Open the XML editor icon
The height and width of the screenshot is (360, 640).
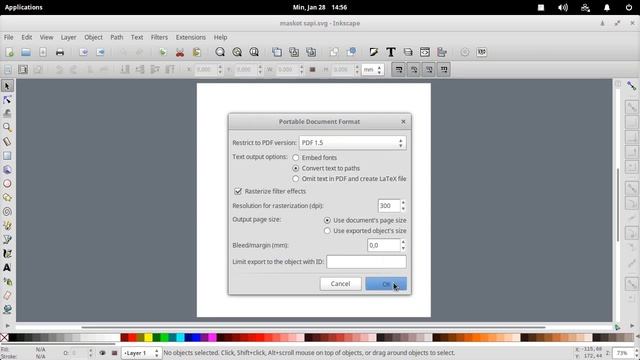tap(424, 52)
